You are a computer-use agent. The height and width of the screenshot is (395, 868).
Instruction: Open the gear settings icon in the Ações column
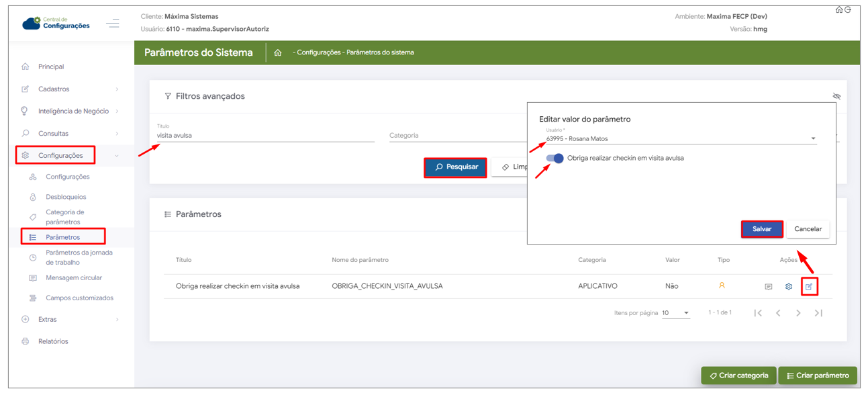coord(789,287)
